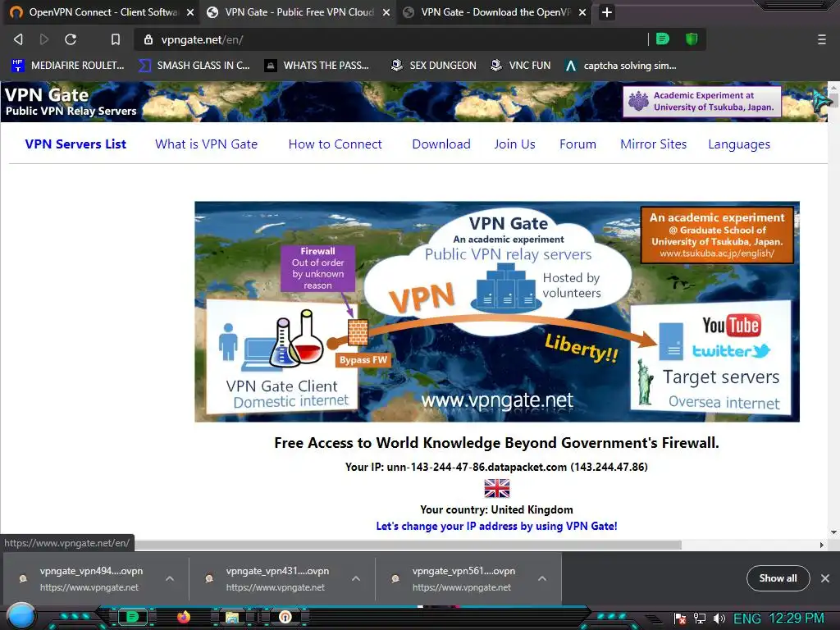The height and width of the screenshot is (630, 840).
Task: Open the Start orb menu
Action: coord(21,616)
